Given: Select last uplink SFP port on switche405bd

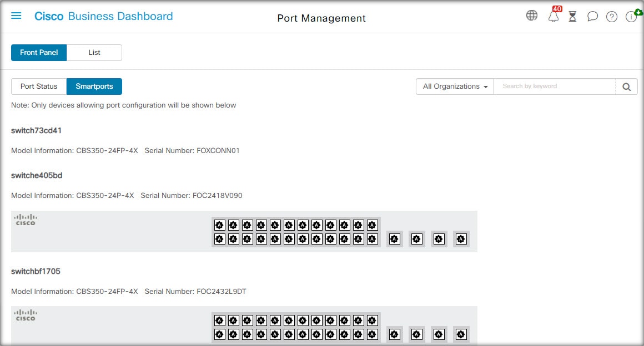Looking at the screenshot, I should pos(461,239).
